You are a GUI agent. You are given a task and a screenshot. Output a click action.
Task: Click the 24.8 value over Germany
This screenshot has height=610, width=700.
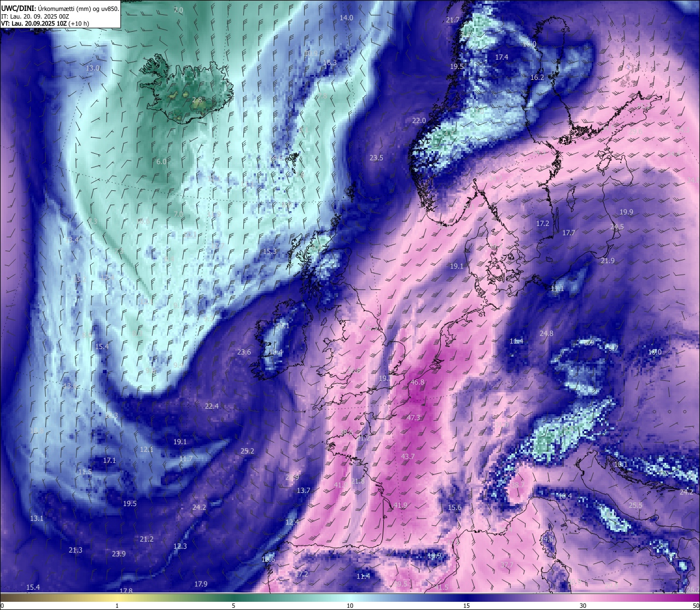[546, 333]
